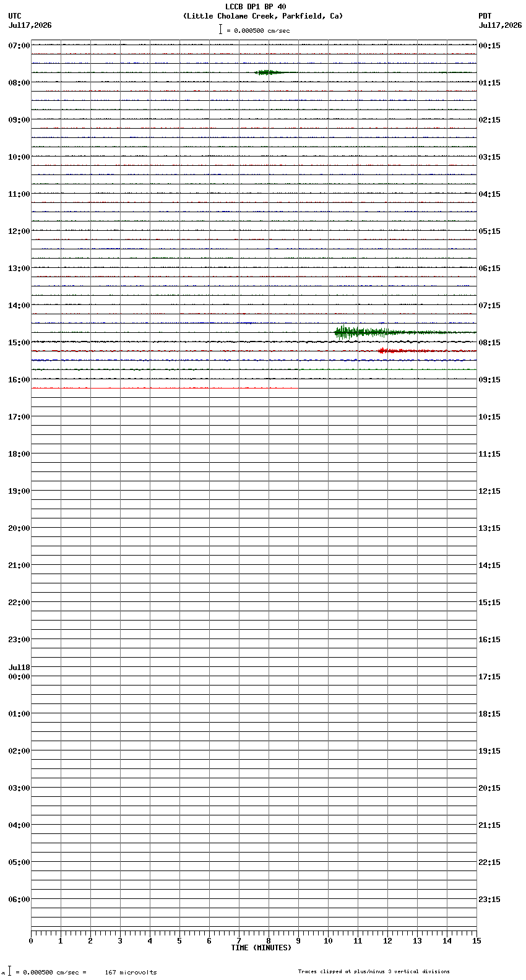Image resolution: width=526 pixels, height=980 pixels.
Task: Click the subtitle 'Little Cholame Creek, Parkfield, Ca'
Action: pos(263,16)
